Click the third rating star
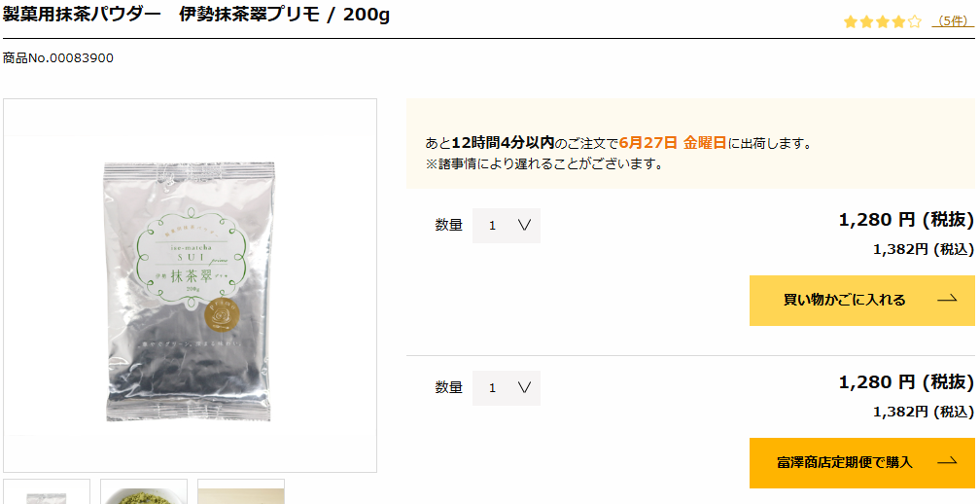The height and width of the screenshot is (504, 980). pyautogui.click(x=883, y=21)
